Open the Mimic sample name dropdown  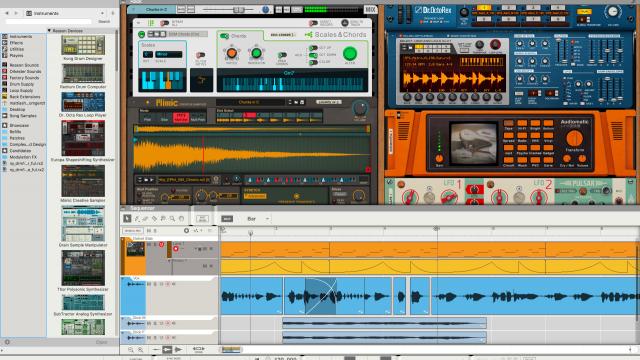click(184, 180)
